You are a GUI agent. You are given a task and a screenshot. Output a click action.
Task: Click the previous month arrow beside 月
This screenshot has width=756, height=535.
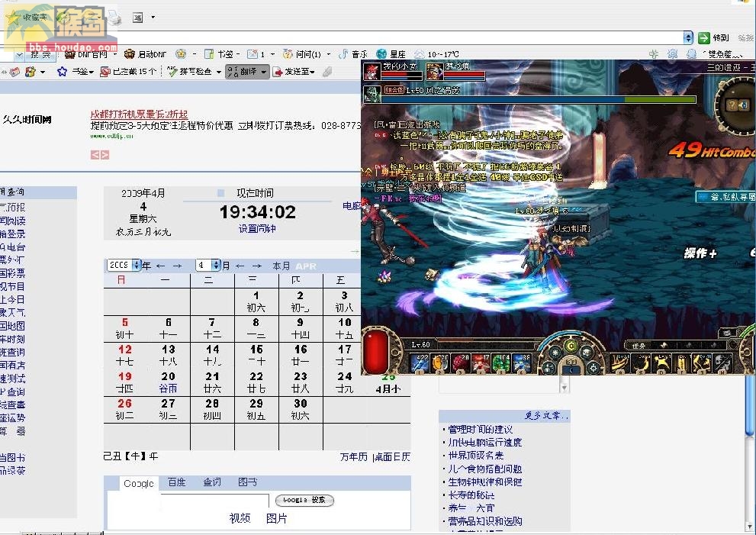point(240,266)
